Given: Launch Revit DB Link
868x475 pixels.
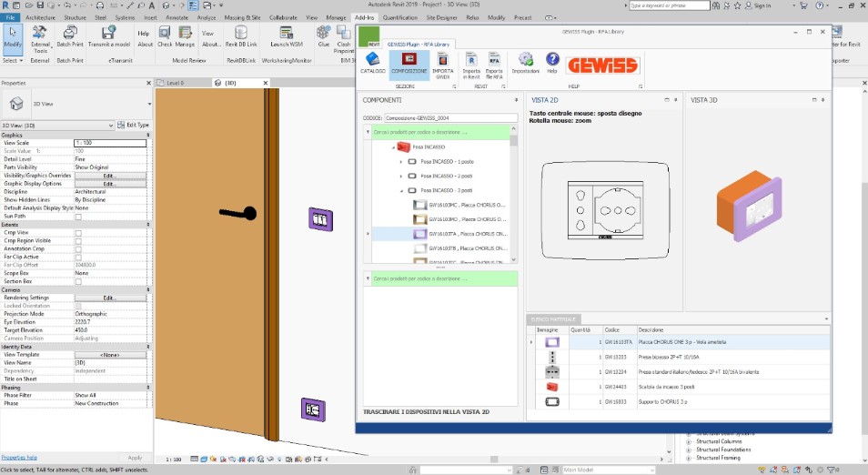Looking at the screenshot, I should coord(241,36).
